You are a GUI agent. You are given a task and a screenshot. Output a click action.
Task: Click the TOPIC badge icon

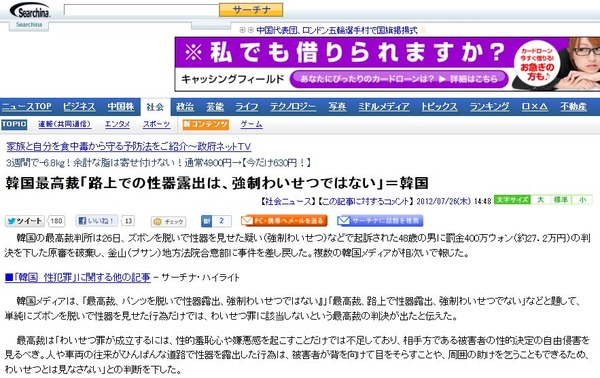14,124
